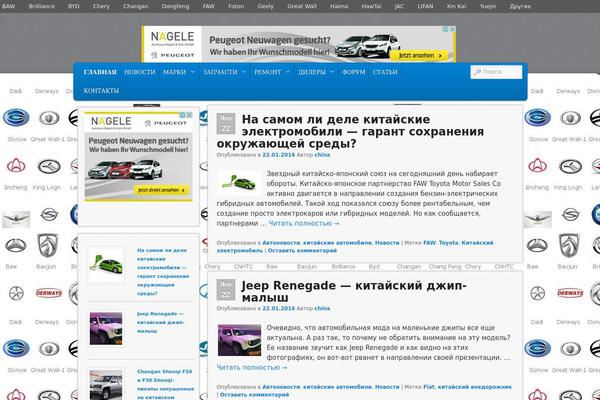Open the Brilliance brand page

click(41, 6)
